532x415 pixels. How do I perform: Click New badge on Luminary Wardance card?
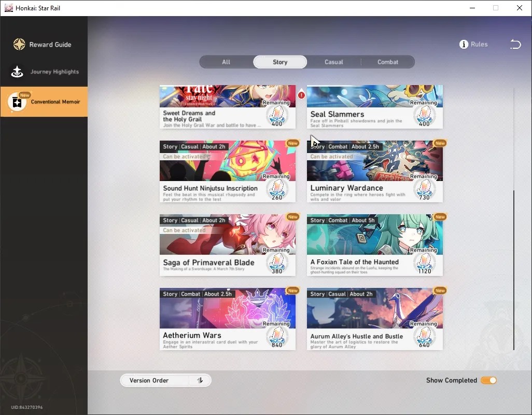[440, 143]
